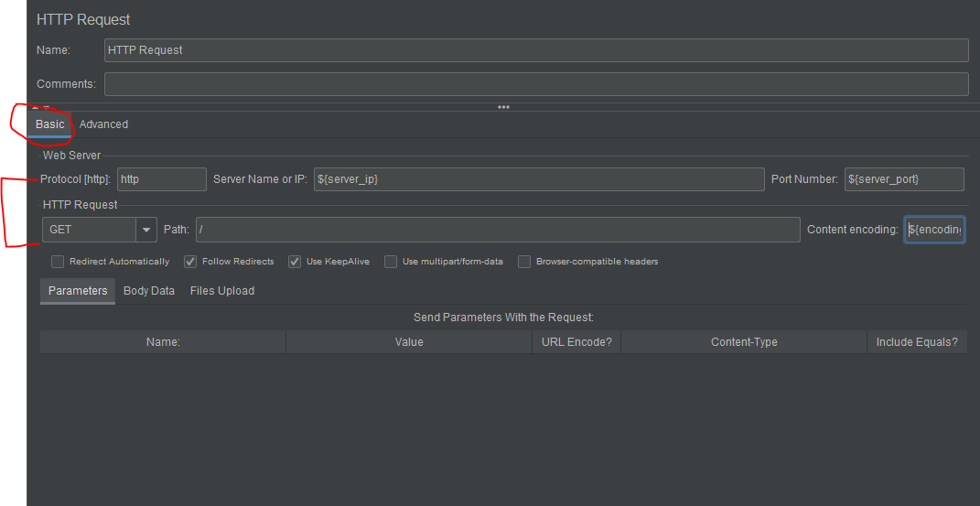Click the Content encoding field
The width and height of the screenshot is (980, 506).
[x=934, y=230]
